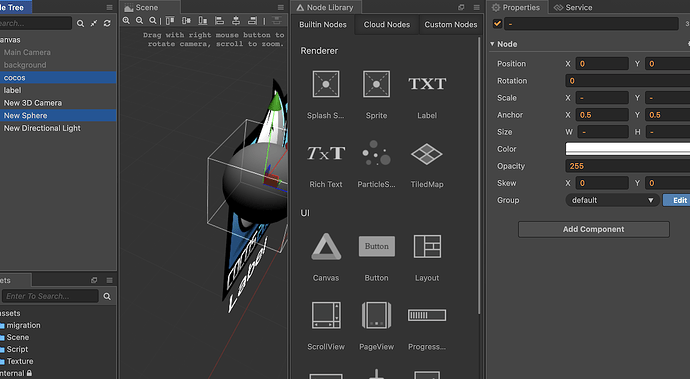Pick the PageView node icon
This screenshot has height=379, width=690.
(376, 315)
